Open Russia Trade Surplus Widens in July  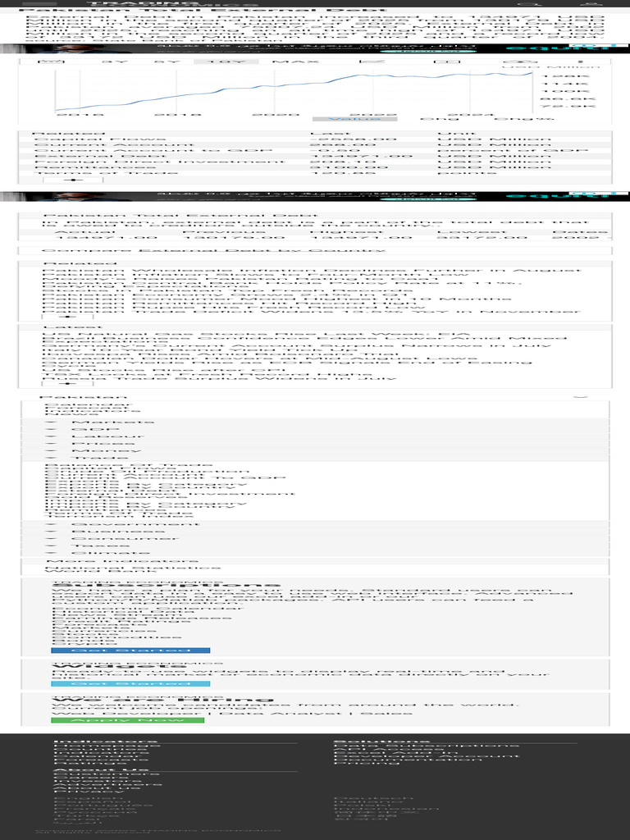[x=219, y=378]
